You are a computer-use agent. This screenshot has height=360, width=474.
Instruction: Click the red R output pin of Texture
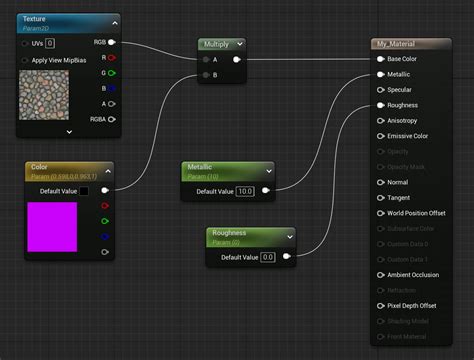pos(112,58)
